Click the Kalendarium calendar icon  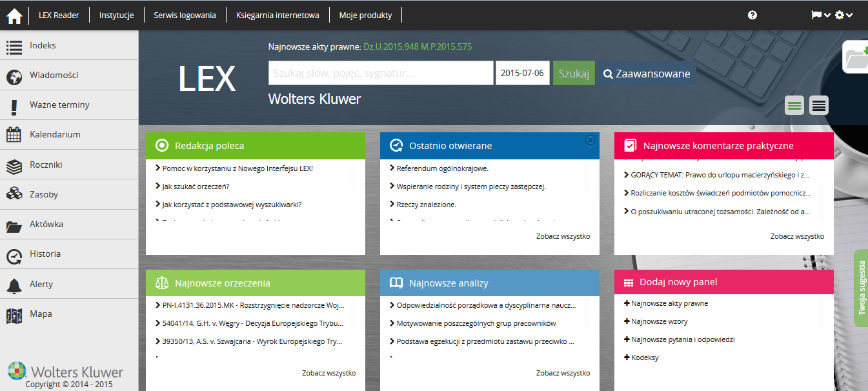pyautogui.click(x=14, y=135)
